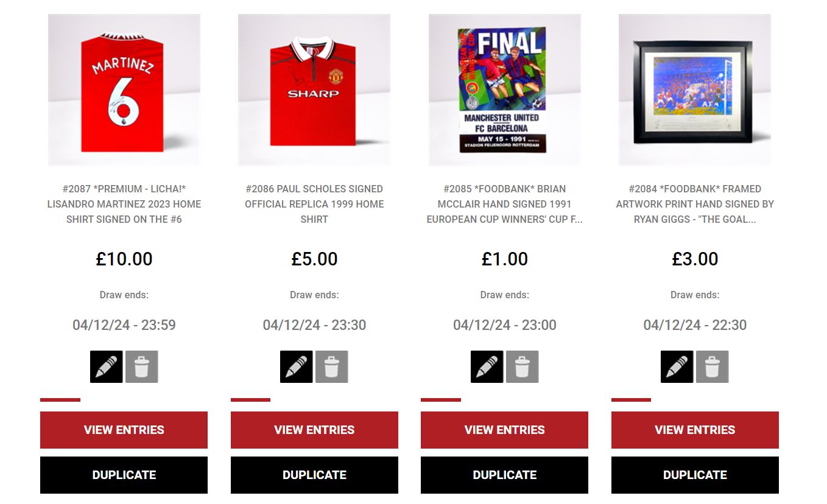
Task: Remove the Paul Scholes shirt using trash icon
Action: point(332,366)
